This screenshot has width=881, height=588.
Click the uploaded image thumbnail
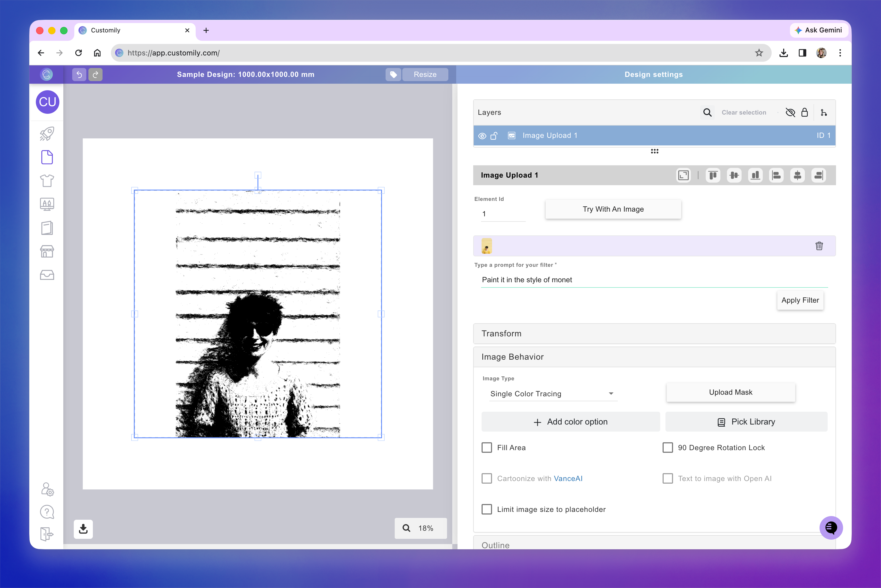click(x=487, y=246)
